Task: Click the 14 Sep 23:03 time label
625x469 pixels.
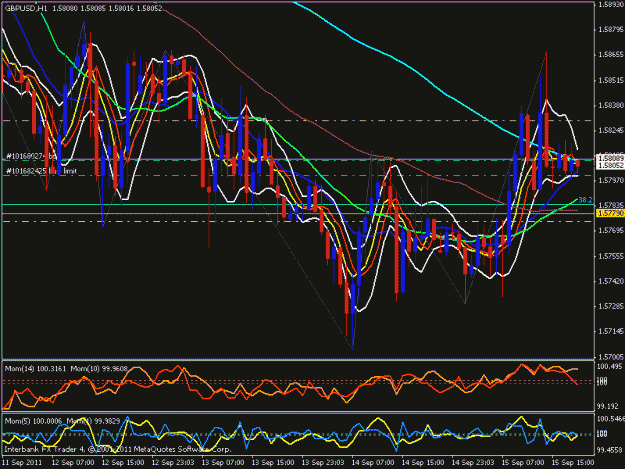Action: (x=473, y=463)
